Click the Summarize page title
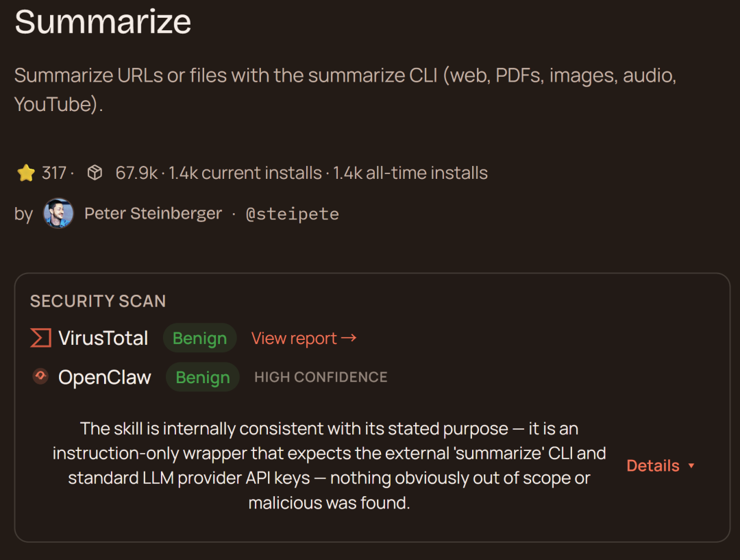Screen dimensions: 740x560 pyautogui.click(x=103, y=22)
